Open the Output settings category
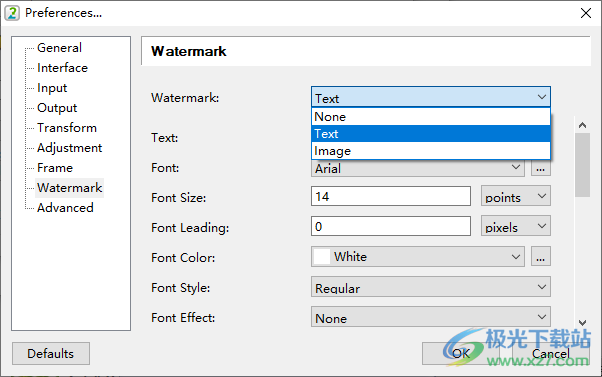The height and width of the screenshot is (377, 602). (x=57, y=107)
